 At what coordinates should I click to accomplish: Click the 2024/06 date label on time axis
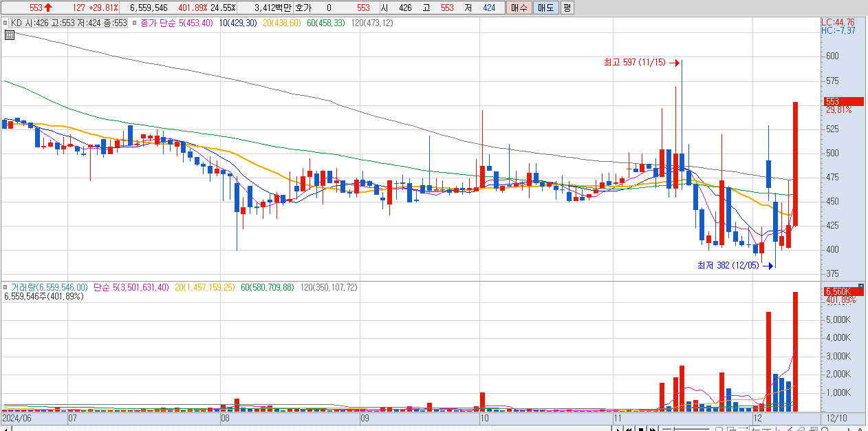(x=17, y=418)
